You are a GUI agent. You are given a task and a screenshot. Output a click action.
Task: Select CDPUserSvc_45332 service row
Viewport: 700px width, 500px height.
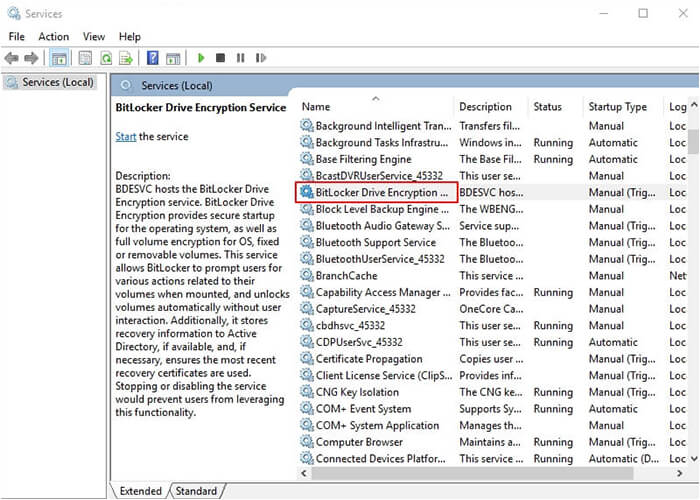click(493, 342)
